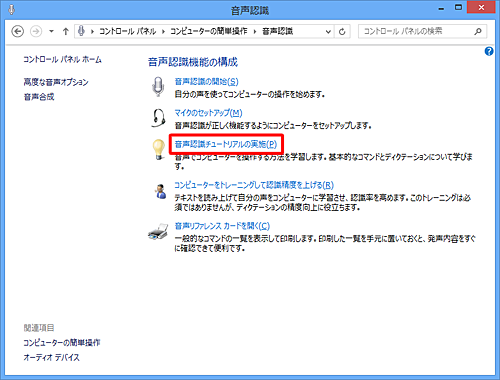
Task: Minimize the 音声認識 window
Action: 441,8
